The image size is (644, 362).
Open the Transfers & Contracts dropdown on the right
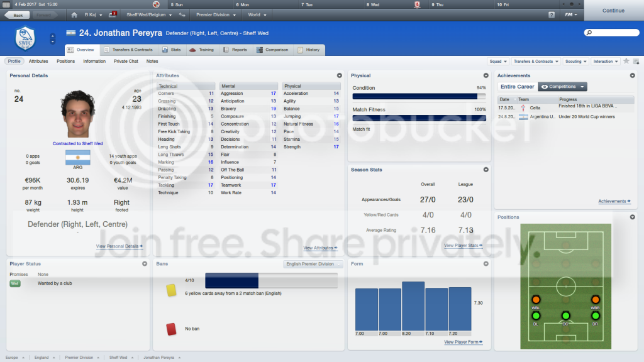536,61
